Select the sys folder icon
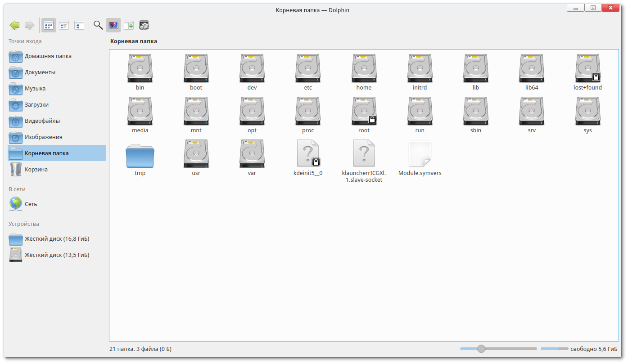This screenshot has width=628, height=364. (x=587, y=111)
